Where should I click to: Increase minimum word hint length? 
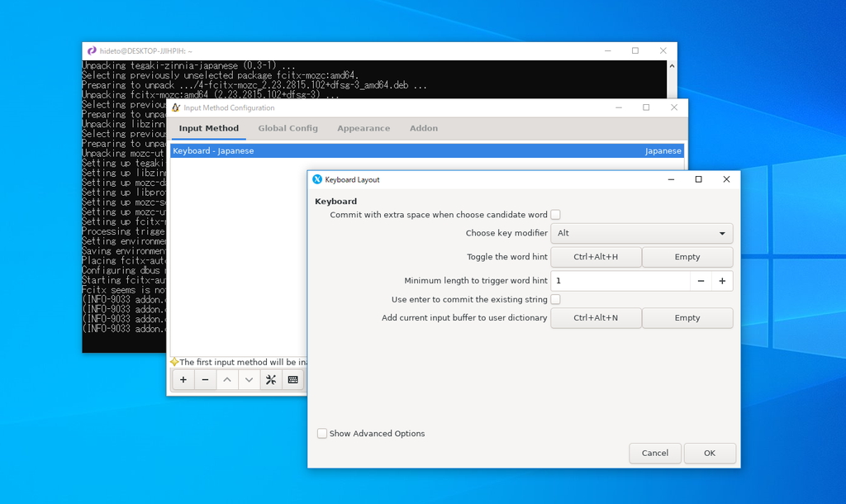click(722, 281)
